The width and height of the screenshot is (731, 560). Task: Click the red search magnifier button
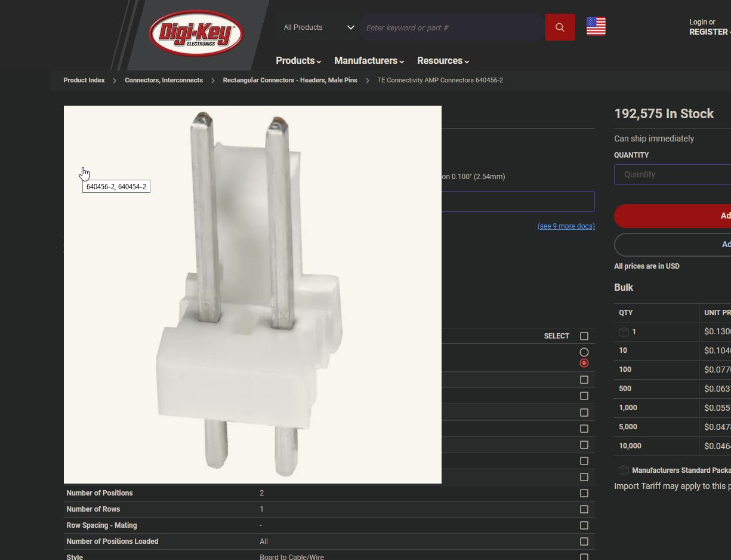pos(560,27)
